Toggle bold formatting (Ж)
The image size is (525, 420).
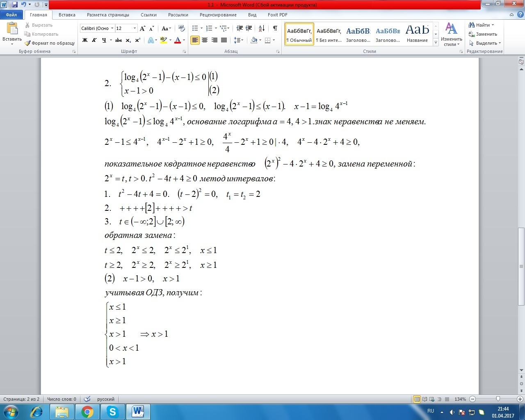pyautogui.click(x=85, y=40)
